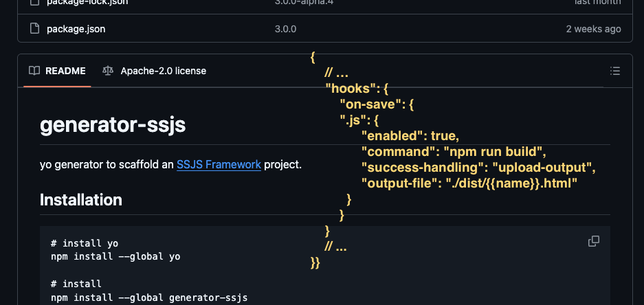Switch to the README tab
The width and height of the screenshot is (644, 305).
click(x=57, y=71)
